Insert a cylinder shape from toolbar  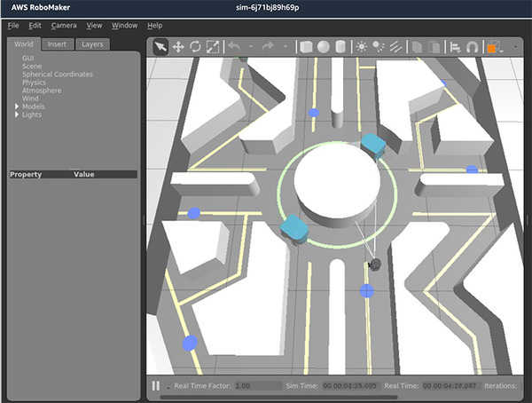click(x=340, y=46)
